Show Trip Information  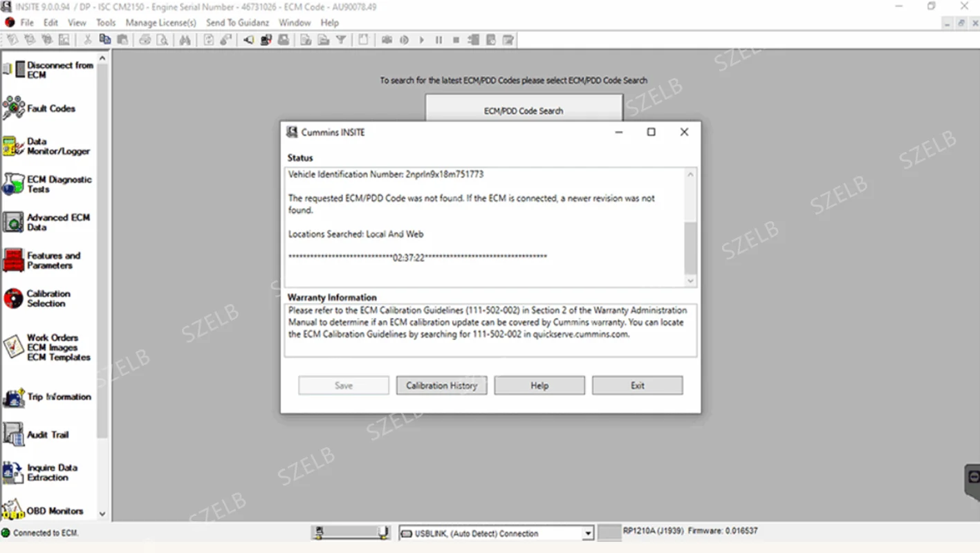(x=47, y=397)
